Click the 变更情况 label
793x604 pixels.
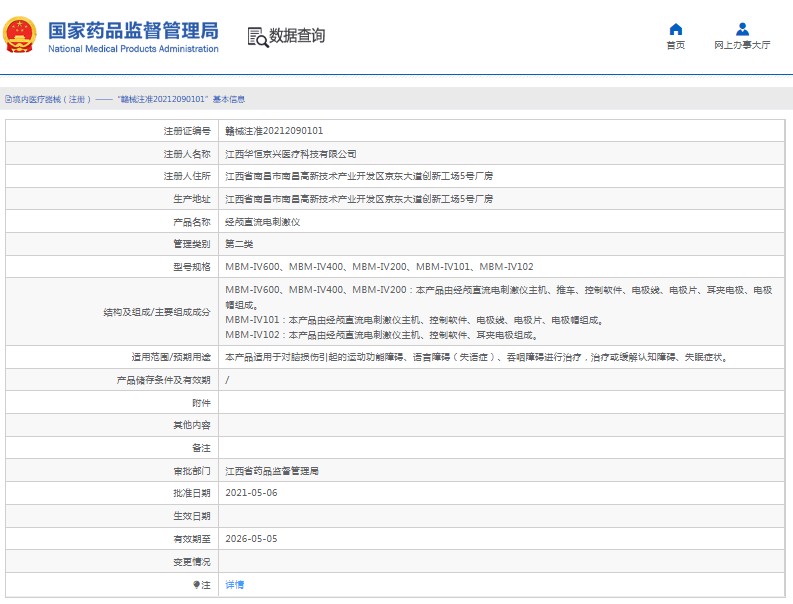pyautogui.click(x=192, y=562)
